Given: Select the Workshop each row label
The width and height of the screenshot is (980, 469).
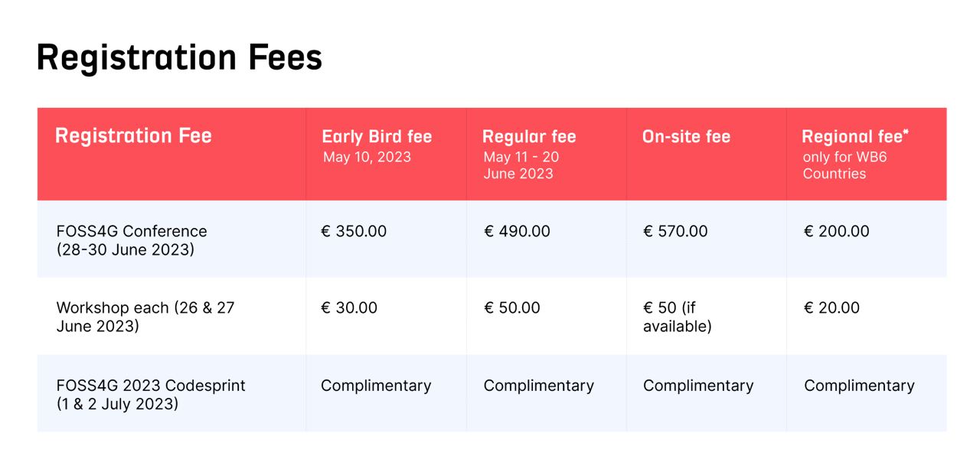Looking at the screenshot, I should tap(145, 317).
